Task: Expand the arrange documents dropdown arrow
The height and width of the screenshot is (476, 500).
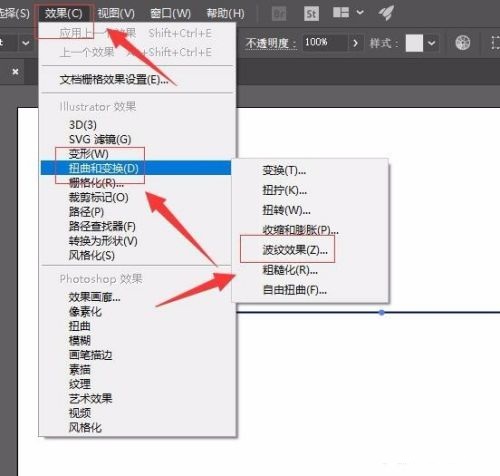Action: [x=360, y=13]
